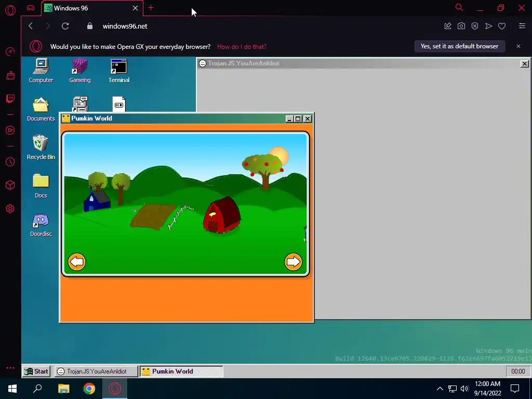
Task: Launch the Terminal desktop icon
Action: [x=119, y=71]
